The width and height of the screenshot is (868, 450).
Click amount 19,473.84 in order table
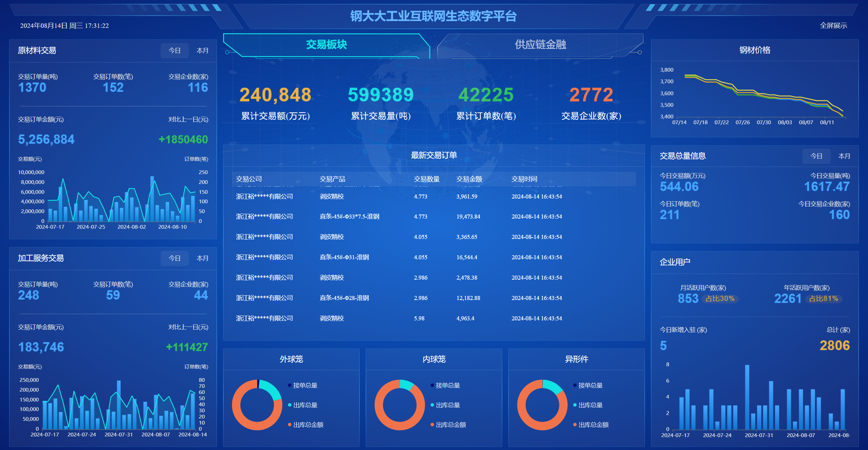[x=468, y=217]
